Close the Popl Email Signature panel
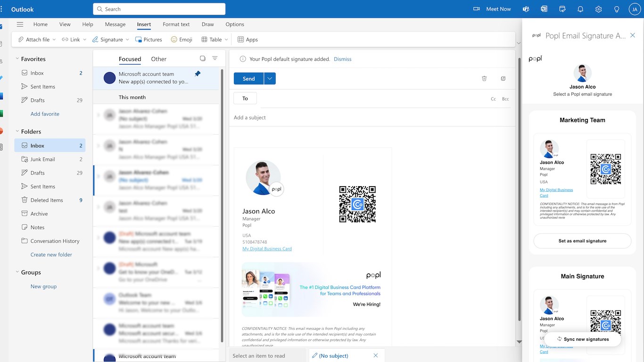 (x=633, y=35)
